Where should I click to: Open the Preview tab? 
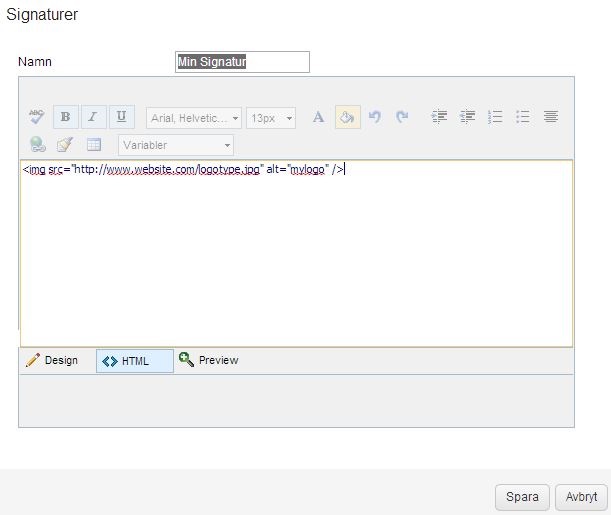[209, 360]
